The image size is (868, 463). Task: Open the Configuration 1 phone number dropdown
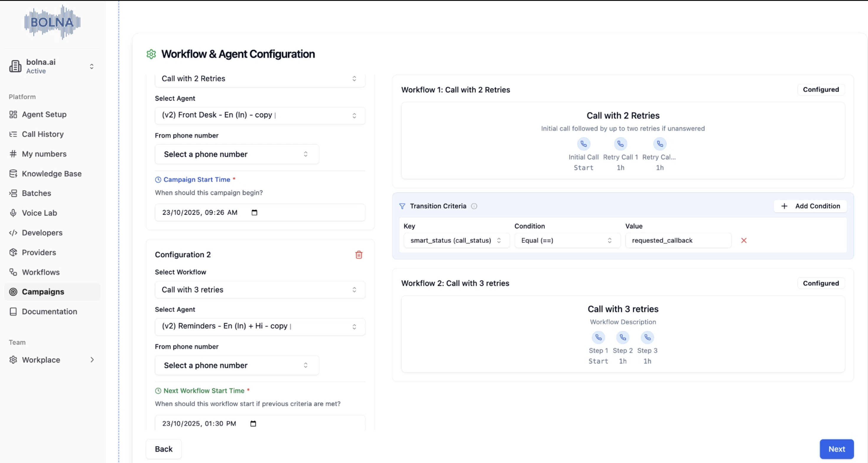pyautogui.click(x=237, y=154)
